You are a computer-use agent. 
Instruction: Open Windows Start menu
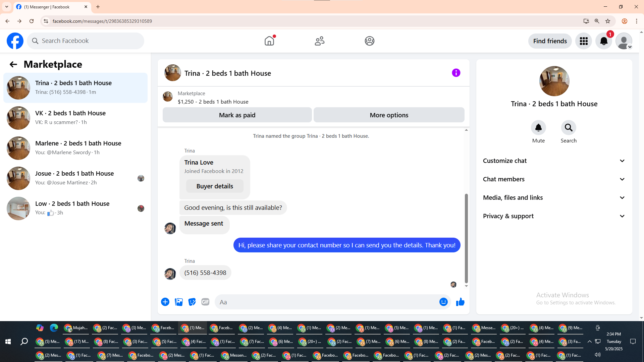8,342
